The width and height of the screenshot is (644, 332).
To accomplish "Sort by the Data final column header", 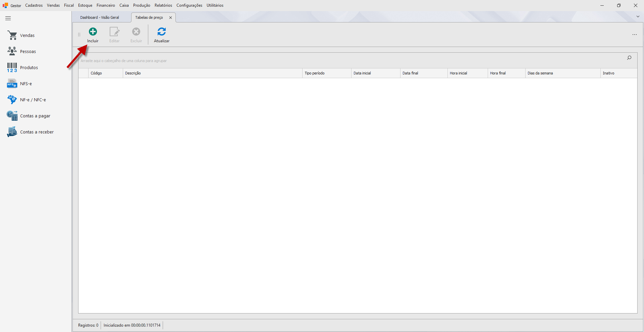I will pyautogui.click(x=424, y=73).
